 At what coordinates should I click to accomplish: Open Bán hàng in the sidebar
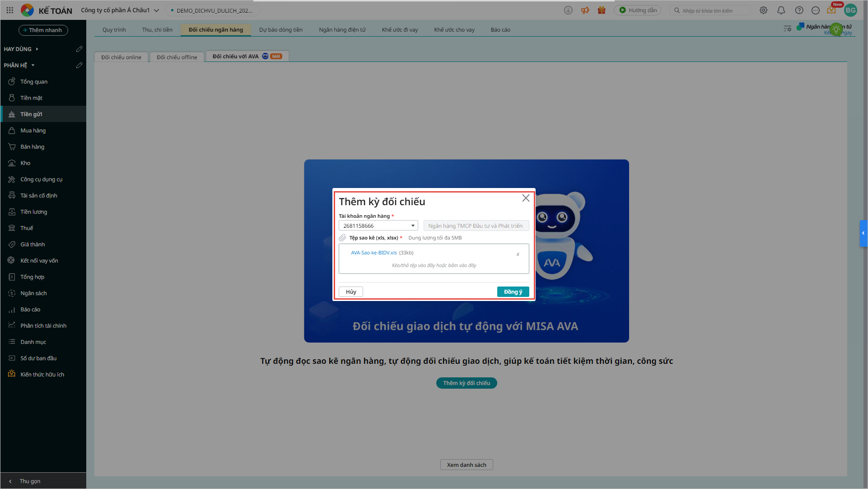coord(43,146)
